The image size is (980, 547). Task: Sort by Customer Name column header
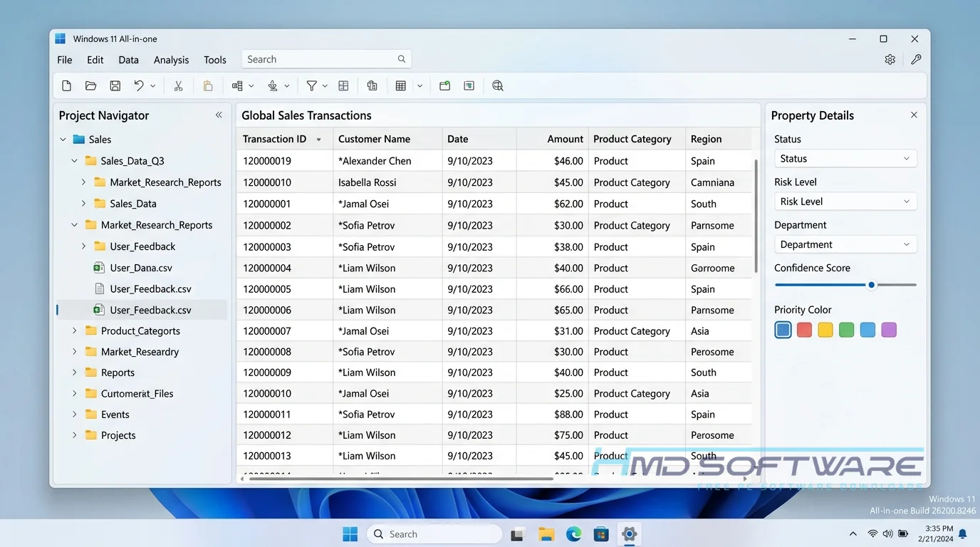tap(387, 139)
